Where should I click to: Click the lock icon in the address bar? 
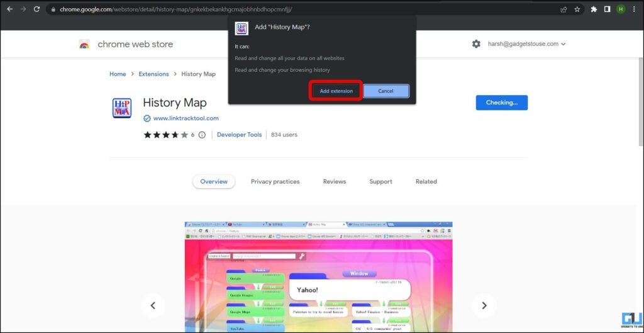point(53,9)
